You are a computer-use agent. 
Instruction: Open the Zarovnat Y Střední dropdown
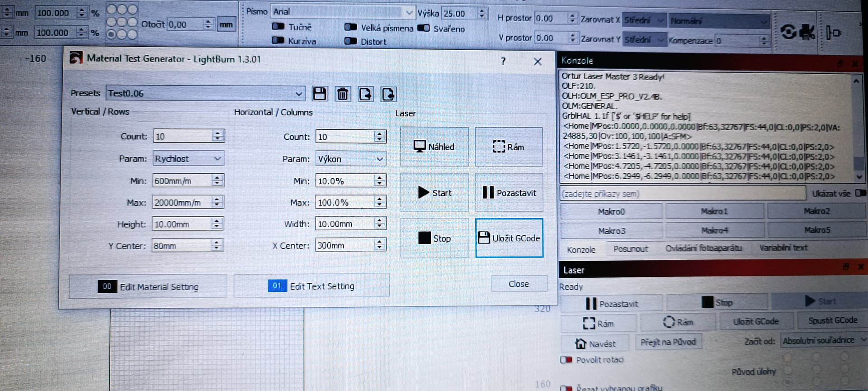coord(644,40)
